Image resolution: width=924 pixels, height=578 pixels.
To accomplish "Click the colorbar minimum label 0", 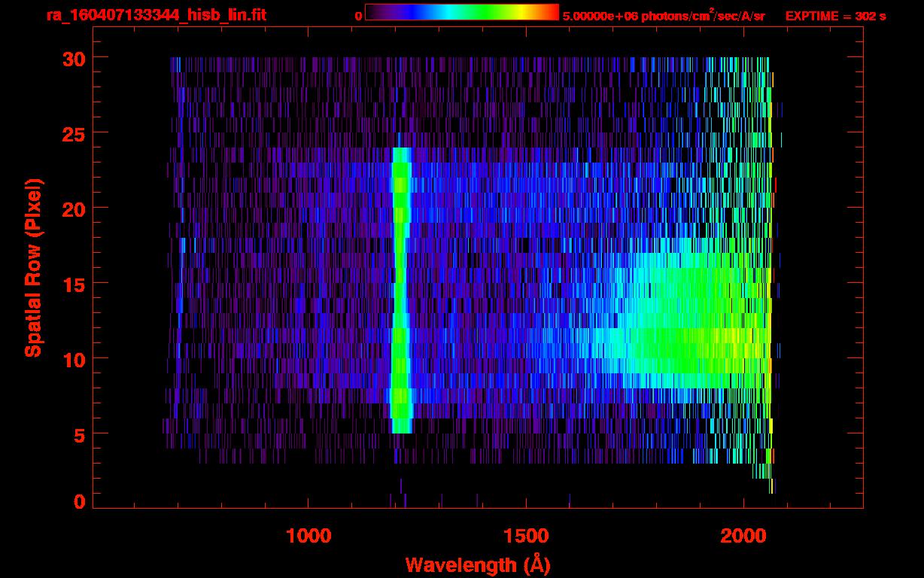I will pos(358,16).
